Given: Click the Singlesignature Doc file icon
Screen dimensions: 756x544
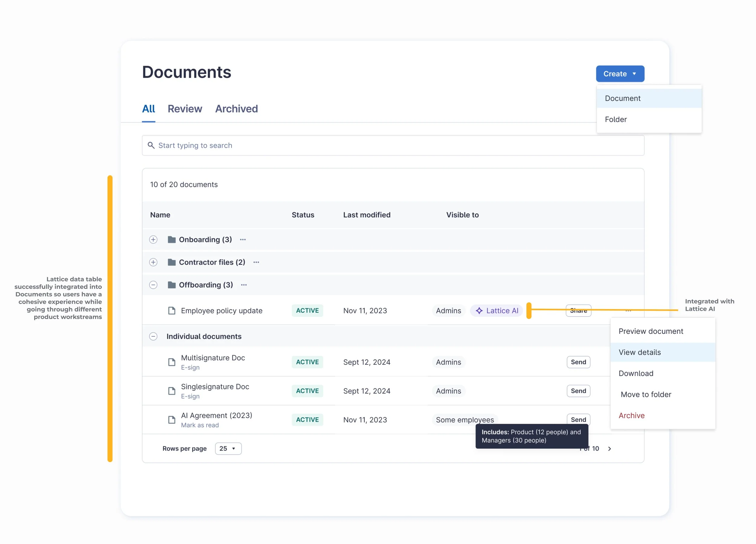Looking at the screenshot, I should pos(172,391).
